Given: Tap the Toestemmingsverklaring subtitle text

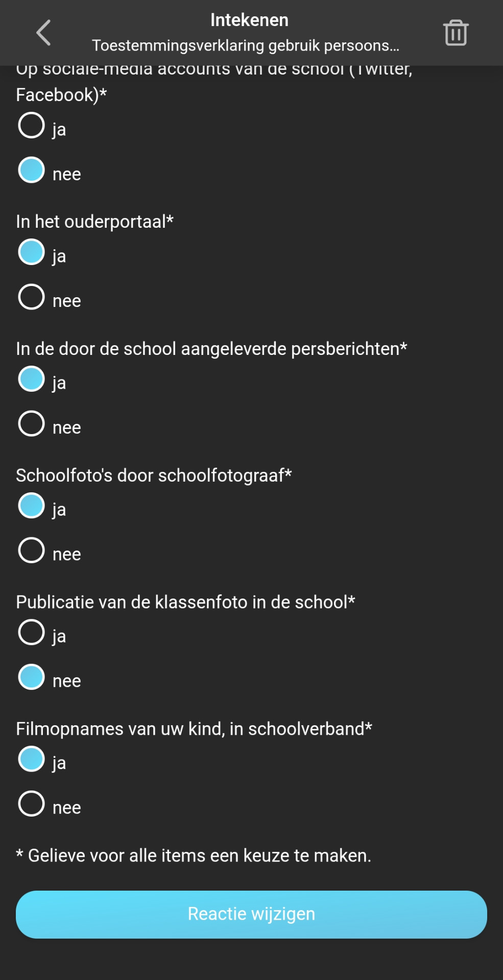Looking at the screenshot, I should point(245,45).
